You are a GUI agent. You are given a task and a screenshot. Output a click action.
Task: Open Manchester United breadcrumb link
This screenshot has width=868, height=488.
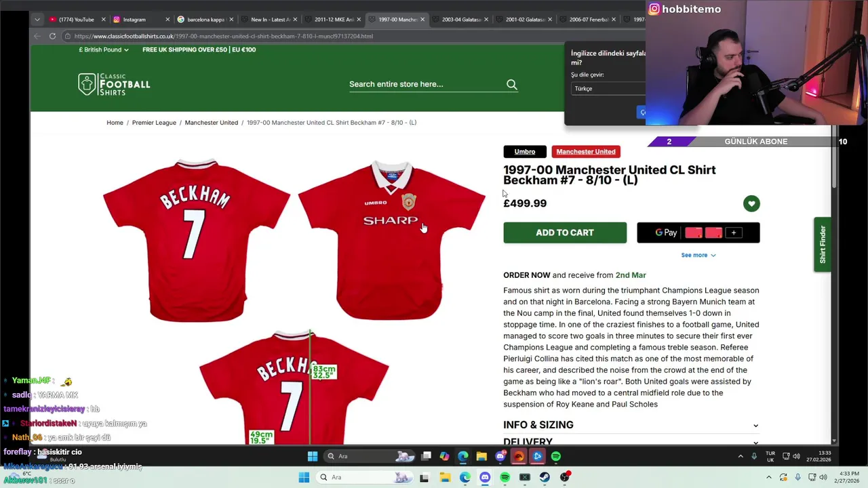tap(212, 123)
